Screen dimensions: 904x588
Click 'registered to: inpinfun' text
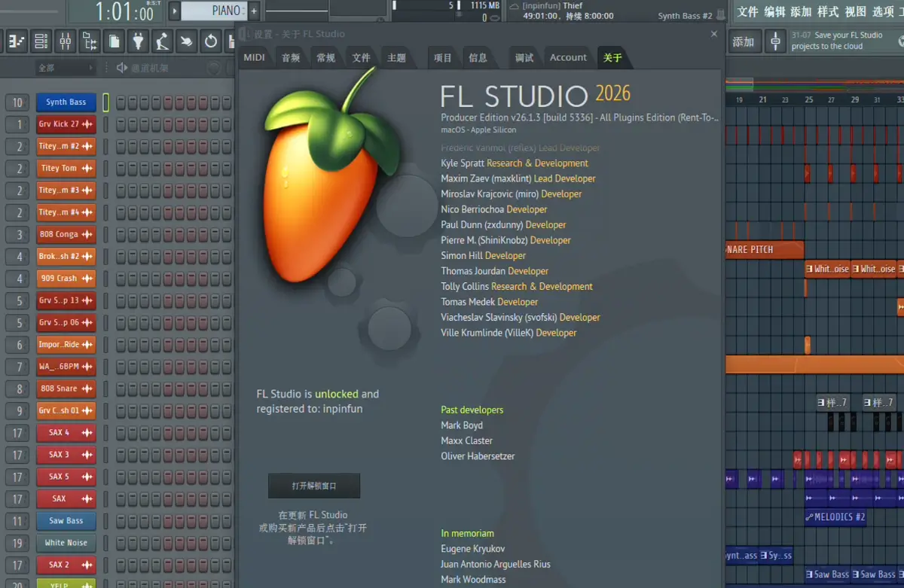pyautogui.click(x=310, y=410)
